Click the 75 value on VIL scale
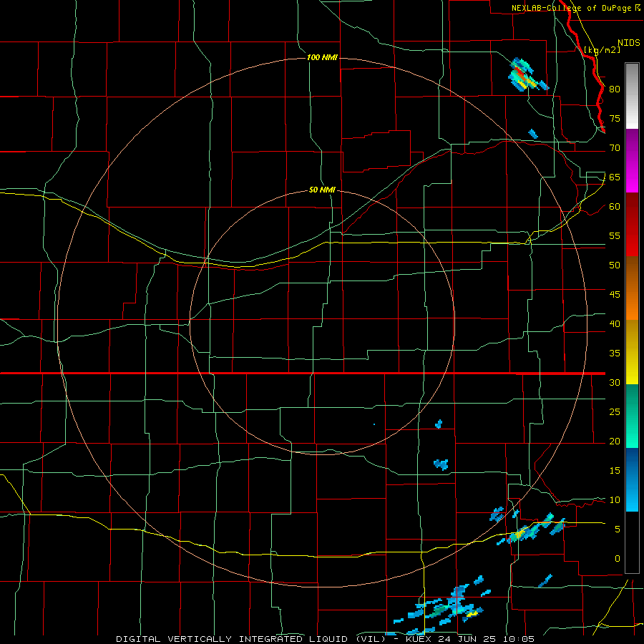The height and width of the screenshot is (644, 644). (615, 118)
